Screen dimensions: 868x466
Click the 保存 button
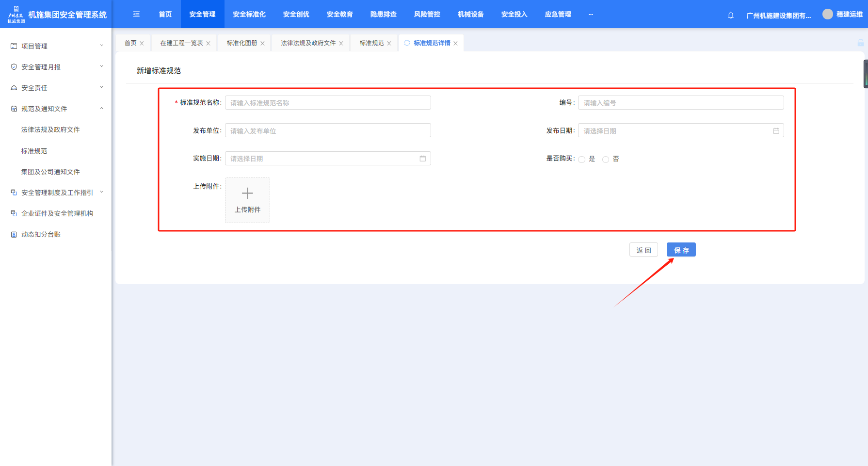(681, 250)
